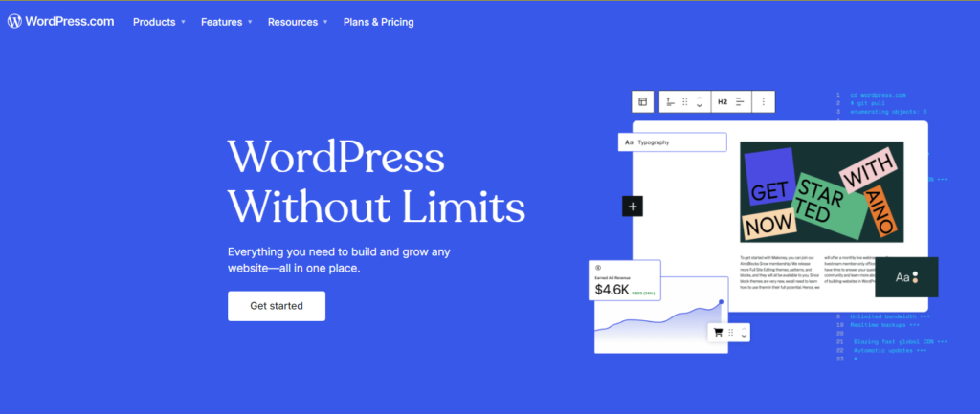This screenshot has height=414, width=980.
Task: Click the layout block icon in illustration toolbar
Action: pyautogui.click(x=642, y=101)
